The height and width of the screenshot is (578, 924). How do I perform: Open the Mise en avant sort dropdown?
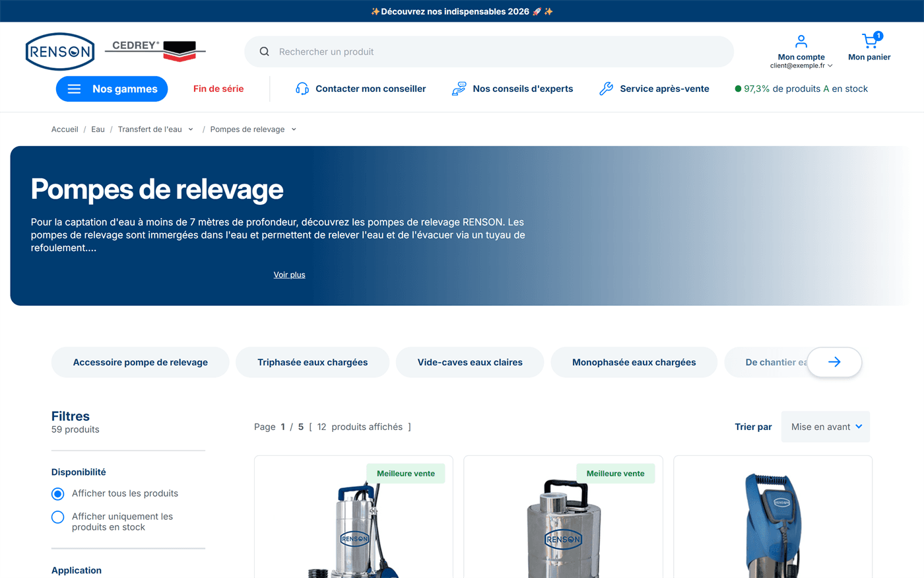pyautogui.click(x=826, y=427)
